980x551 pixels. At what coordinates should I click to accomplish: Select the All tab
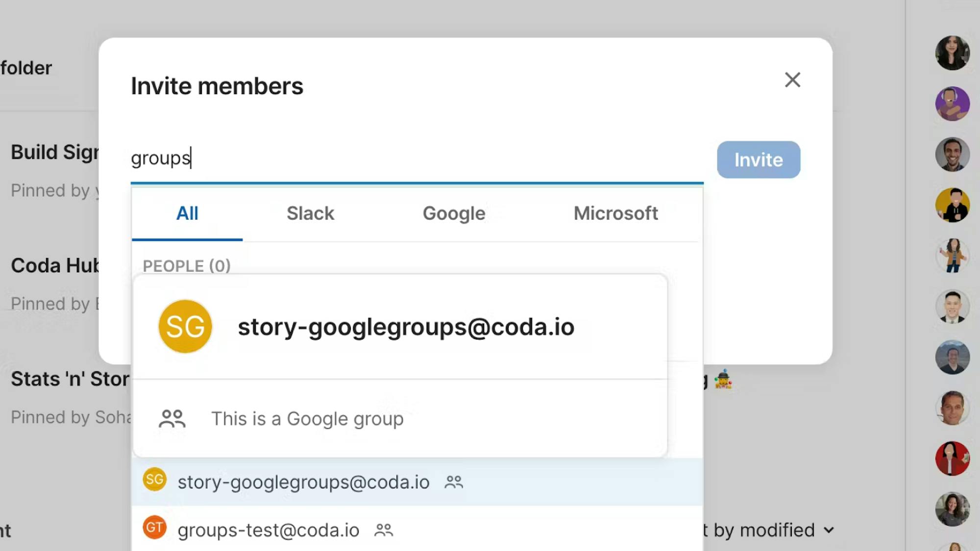[187, 214]
